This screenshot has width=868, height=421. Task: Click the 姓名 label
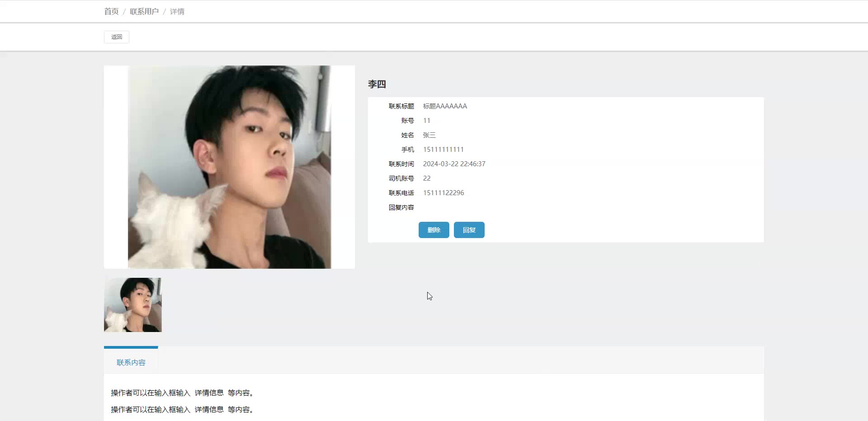408,135
